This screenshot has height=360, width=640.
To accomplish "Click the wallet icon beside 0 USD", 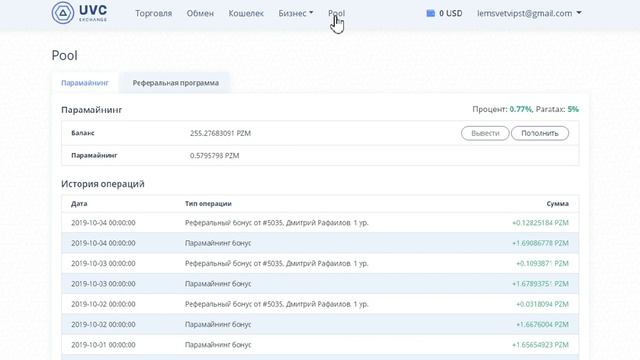I will 430,13.
